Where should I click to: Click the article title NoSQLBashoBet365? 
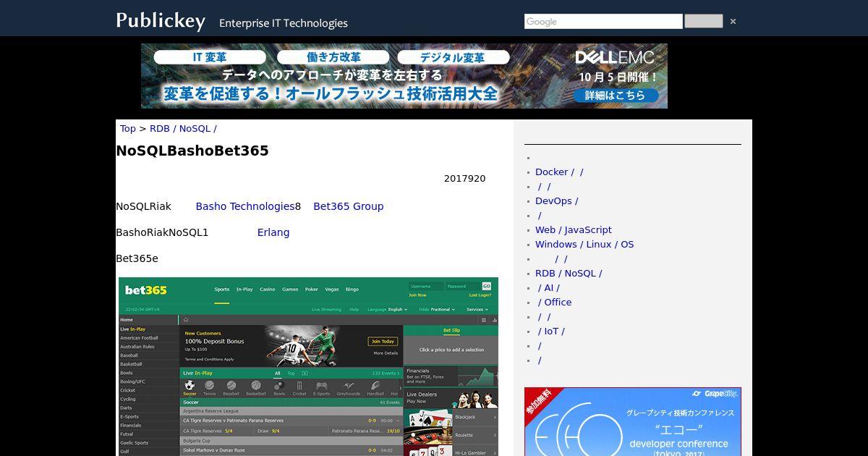tap(192, 151)
